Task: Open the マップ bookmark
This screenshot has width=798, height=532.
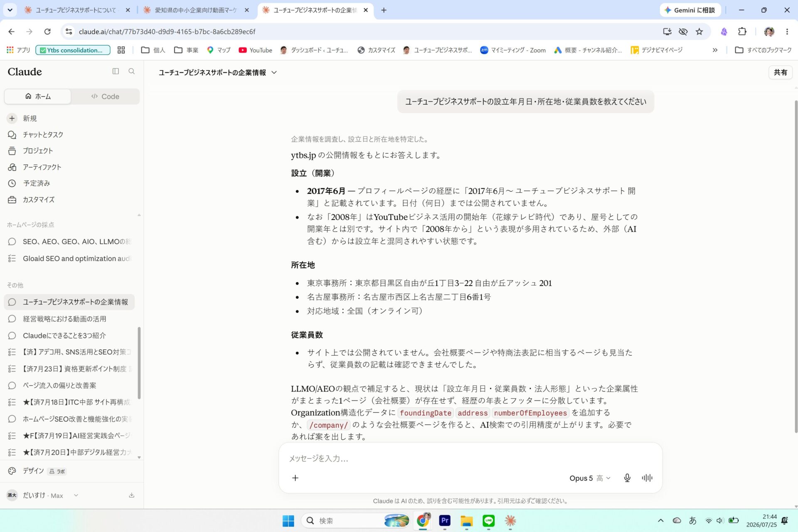Action: point(219,50)
